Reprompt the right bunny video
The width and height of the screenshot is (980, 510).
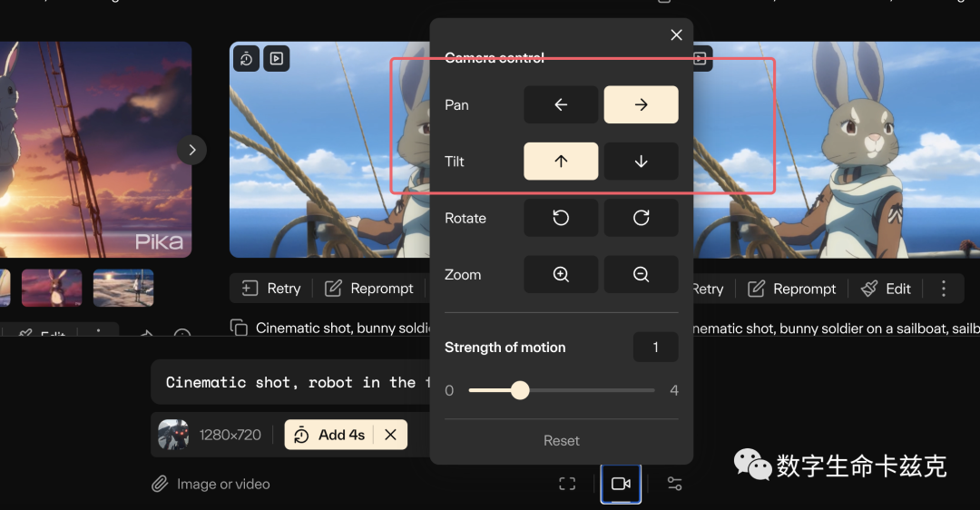[x=792, y=289]
